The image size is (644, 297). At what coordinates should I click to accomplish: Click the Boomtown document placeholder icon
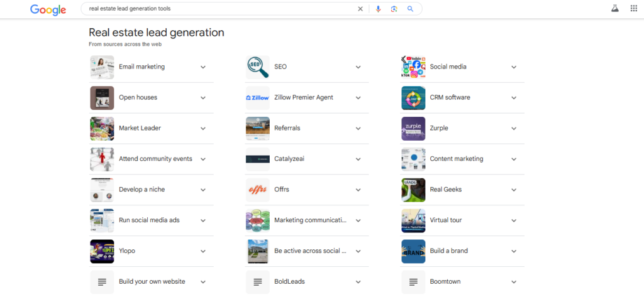413,282
